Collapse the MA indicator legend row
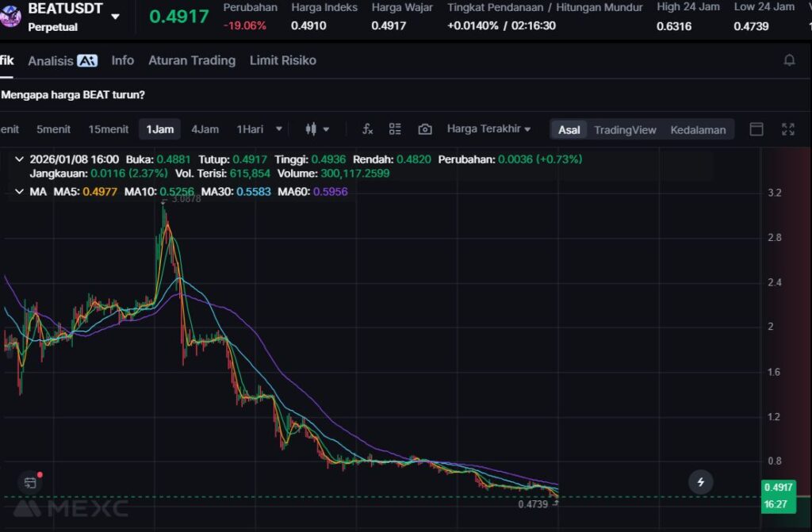Screen dimensions: 812x532 point(19,192)
